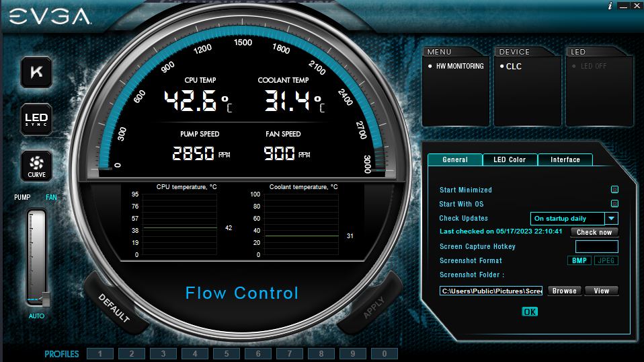Click the fan speed vertical slider
This screenshot has height=362, width=644.
pyautogui.click(x=37, y=258)
